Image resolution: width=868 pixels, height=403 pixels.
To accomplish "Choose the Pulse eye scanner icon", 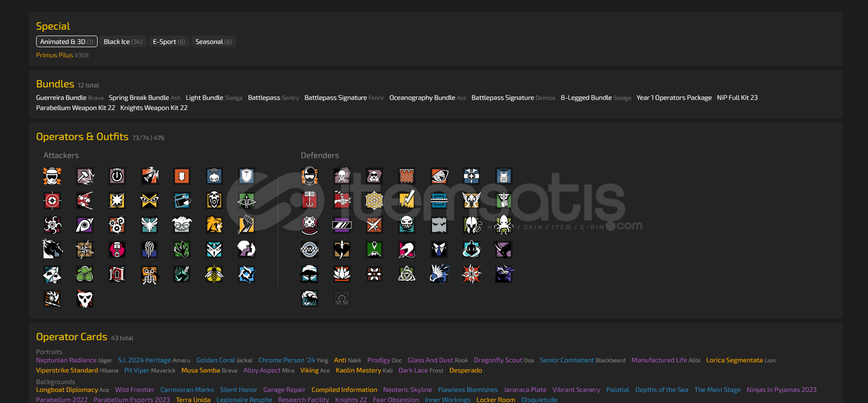I will pos(439,176).
